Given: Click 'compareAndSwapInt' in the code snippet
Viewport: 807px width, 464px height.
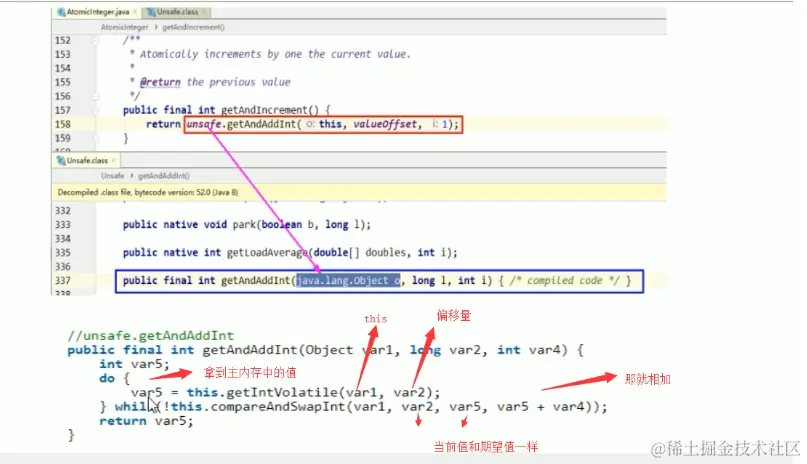Looking at the screenshot, I should point(278,407).
